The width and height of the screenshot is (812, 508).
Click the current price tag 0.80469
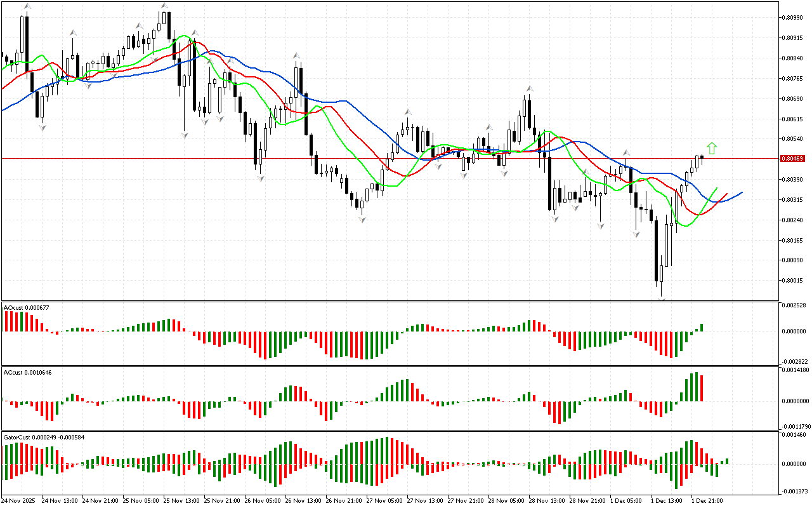click(x=791, y=158)
